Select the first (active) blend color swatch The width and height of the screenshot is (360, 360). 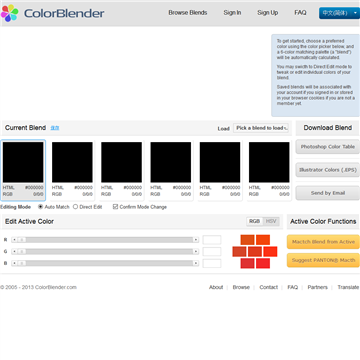(x=23, y=162)
